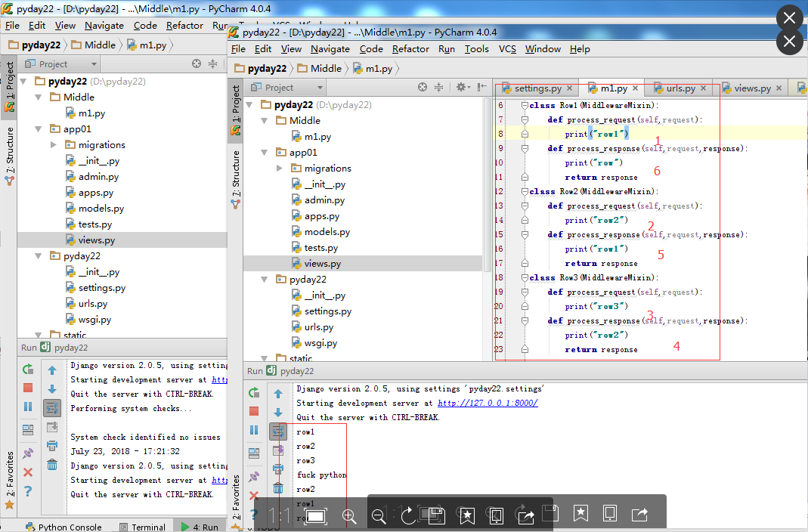Open the Tools menu

[x=476, y=49]
